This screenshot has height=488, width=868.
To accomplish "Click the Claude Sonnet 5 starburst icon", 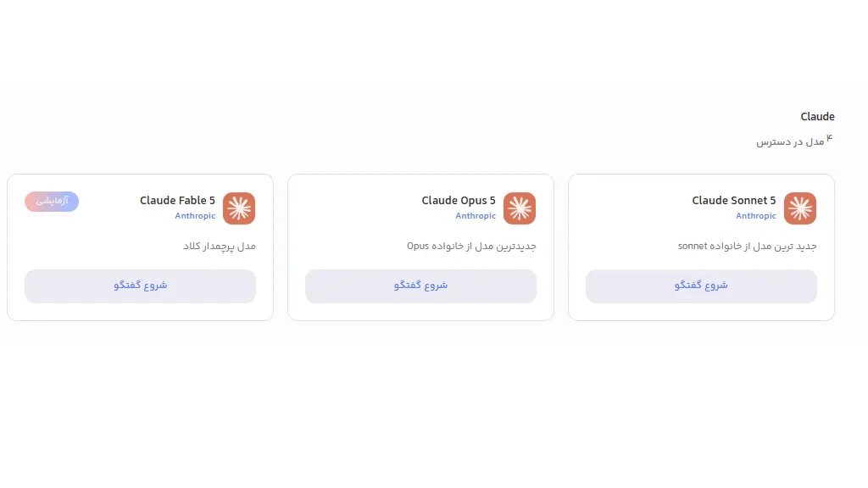I will click(x=800, y=208).
